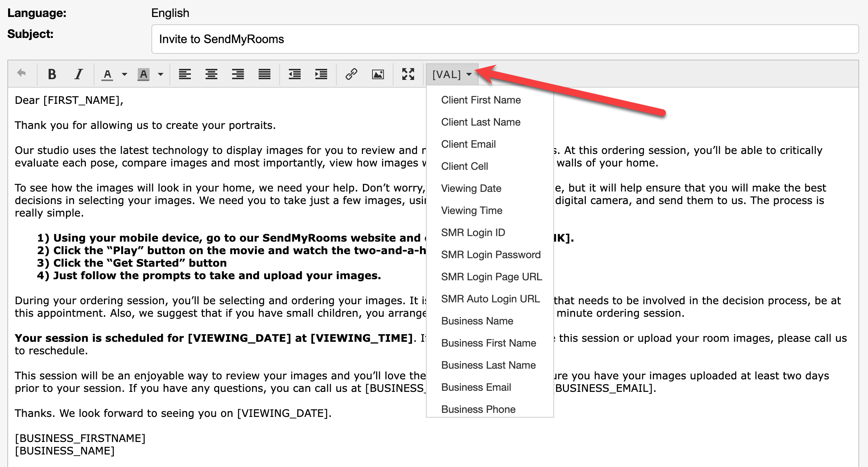The width and height of the screenshot is (868, 467).
Task: Insert an image
Action: pos(378,74)
